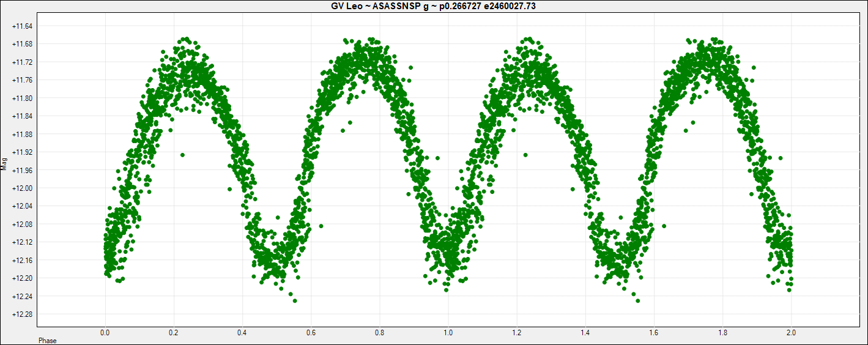Screen dimensions: 868x345
Task: Click the 1.4 phase tick label
Action: coord(585,333)
